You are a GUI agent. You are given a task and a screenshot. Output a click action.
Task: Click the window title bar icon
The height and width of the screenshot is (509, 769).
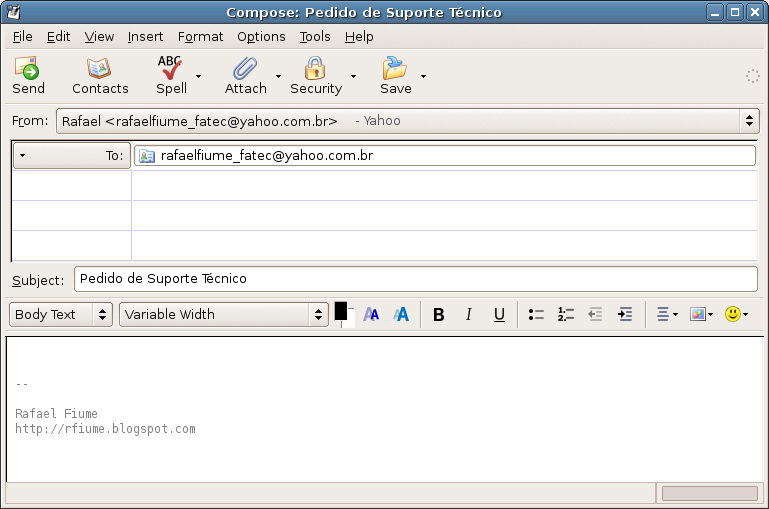(x=13, y=12)
